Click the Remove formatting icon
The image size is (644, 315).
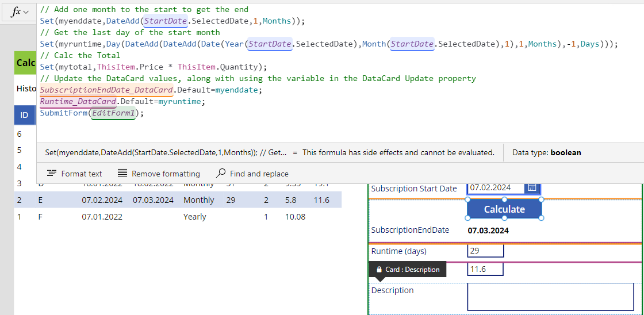(x=122, y=173)
